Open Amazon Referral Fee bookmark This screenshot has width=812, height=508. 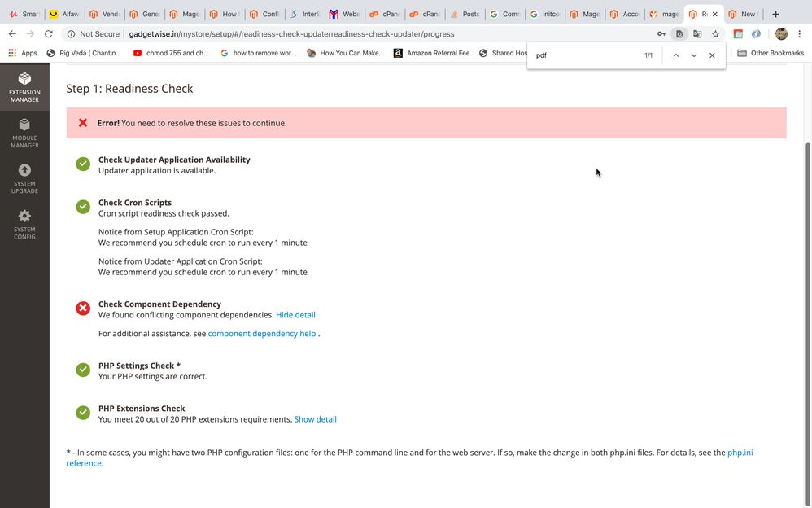pyautogui.click(x=431, y=53)
